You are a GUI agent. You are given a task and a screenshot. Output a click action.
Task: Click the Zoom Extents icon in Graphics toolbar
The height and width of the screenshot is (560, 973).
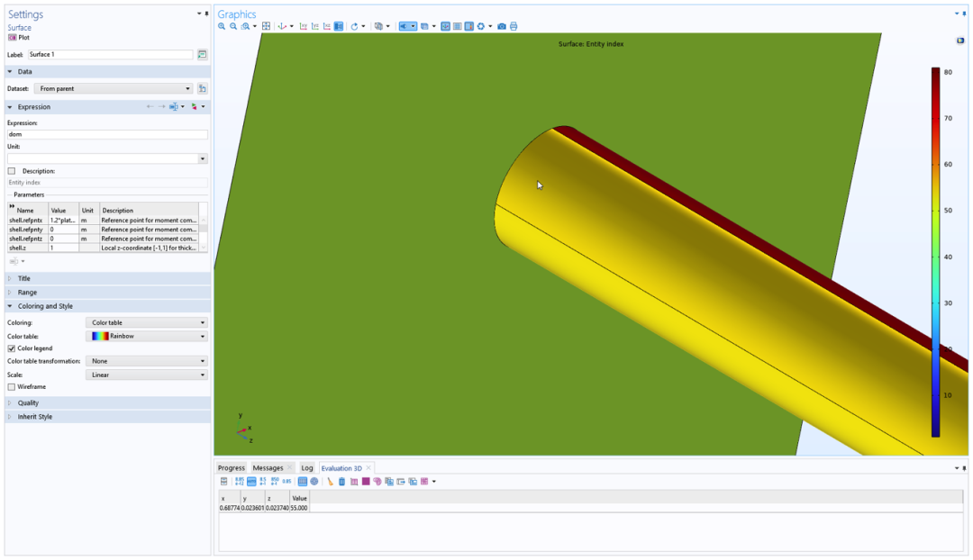(266, 26)
